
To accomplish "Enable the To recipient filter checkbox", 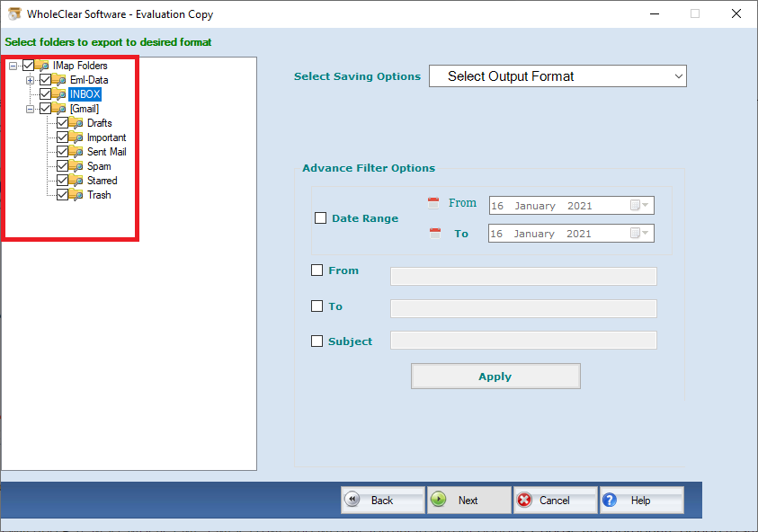I will tap(317, 306).
